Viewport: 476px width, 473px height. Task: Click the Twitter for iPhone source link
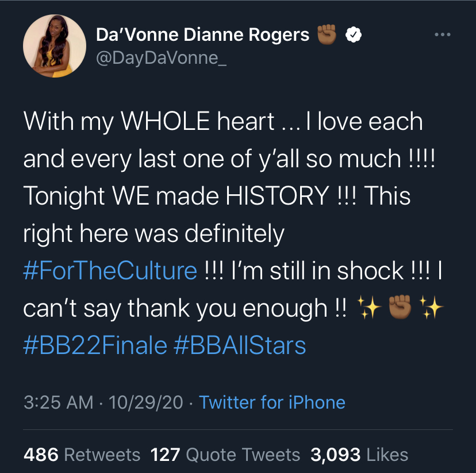click(x=272, y=402)
